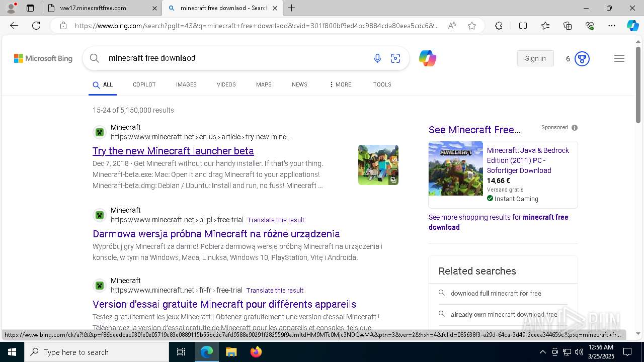The height and width of the screenshot is (362, 644).
Task: Open the Windows Start menu
Action: [12, 352]
